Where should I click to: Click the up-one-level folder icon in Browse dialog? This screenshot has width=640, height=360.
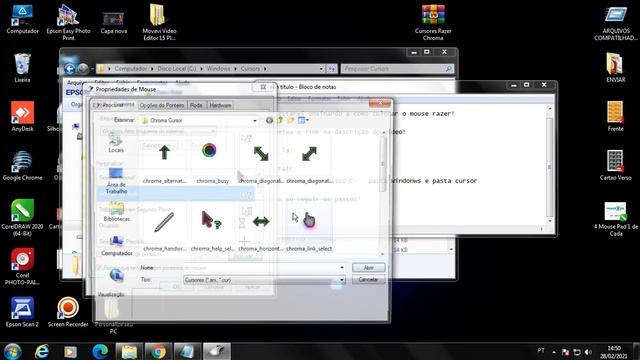point(280,120)
